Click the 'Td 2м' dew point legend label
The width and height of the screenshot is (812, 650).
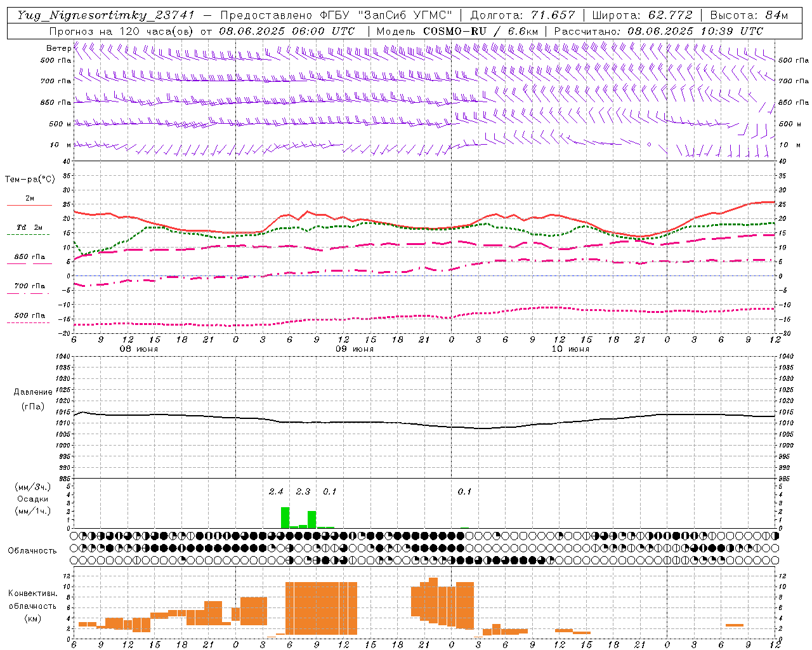click(30, 227)
